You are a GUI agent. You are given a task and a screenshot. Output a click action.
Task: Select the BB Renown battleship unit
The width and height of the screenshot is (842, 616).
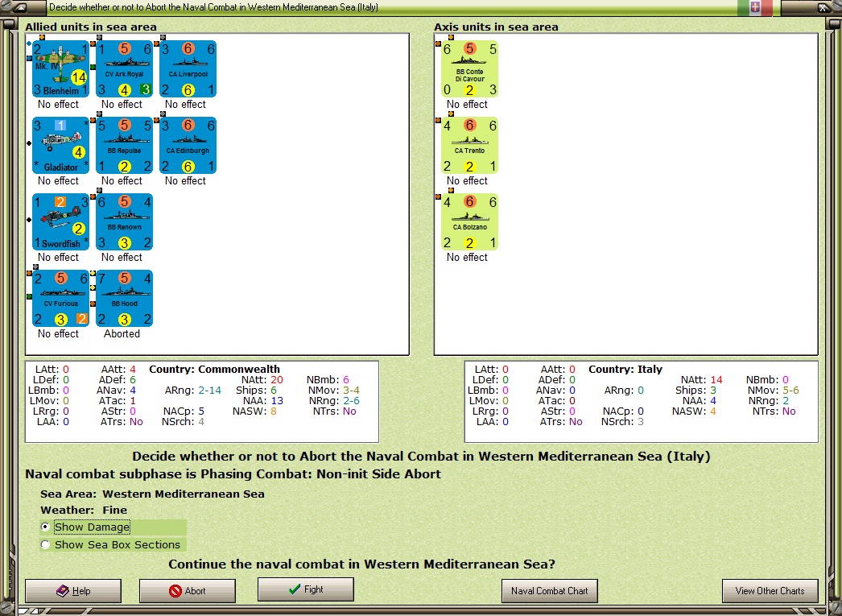point(124,221)
